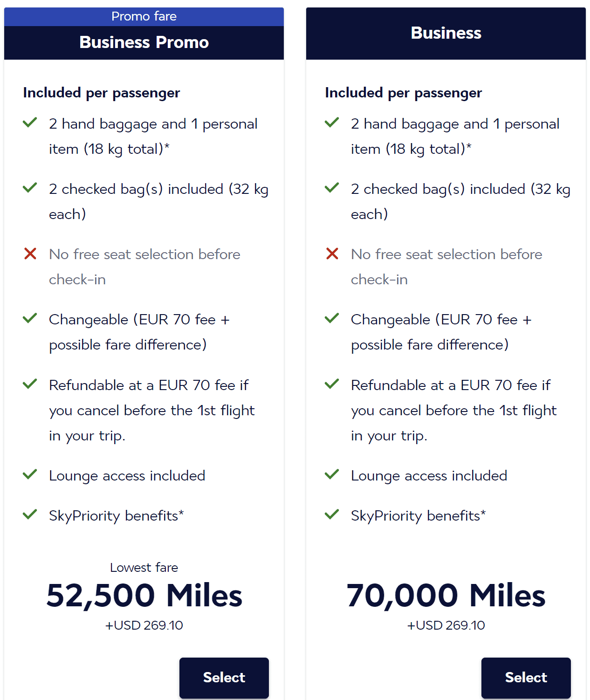This screenshot has width=590, height=700.
Task: Click the +USD 269.10 text under Business fare
Action: click(x=446, y=625)
